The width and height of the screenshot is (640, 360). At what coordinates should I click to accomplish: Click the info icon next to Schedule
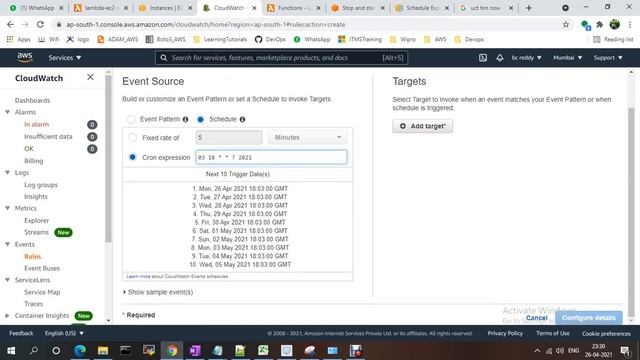coord(242,120)
